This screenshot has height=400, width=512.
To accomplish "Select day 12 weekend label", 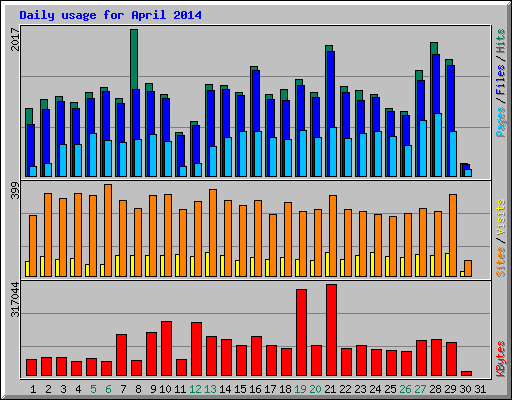I will click(196, 389).
